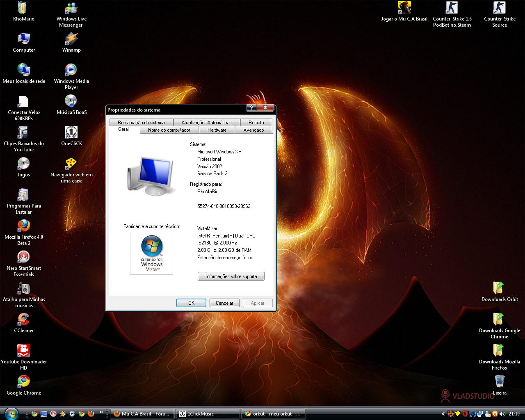Select the Nome do computador tab
Viewport: 525px width, 420px height.
(169, 130)
